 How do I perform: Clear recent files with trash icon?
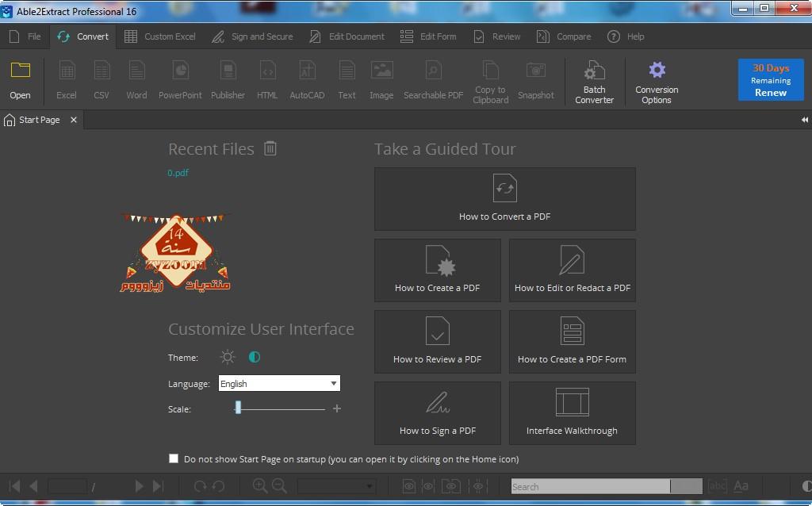tap(270, 148)
